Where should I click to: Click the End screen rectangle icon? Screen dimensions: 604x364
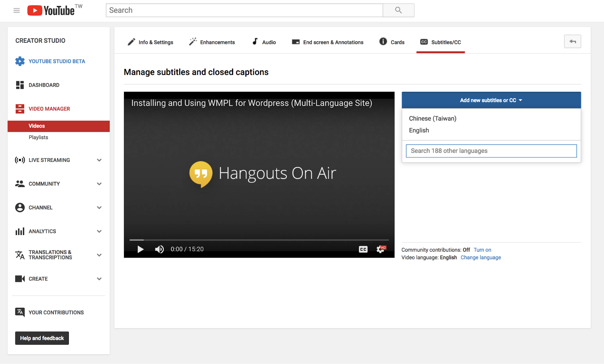[296, 42]
